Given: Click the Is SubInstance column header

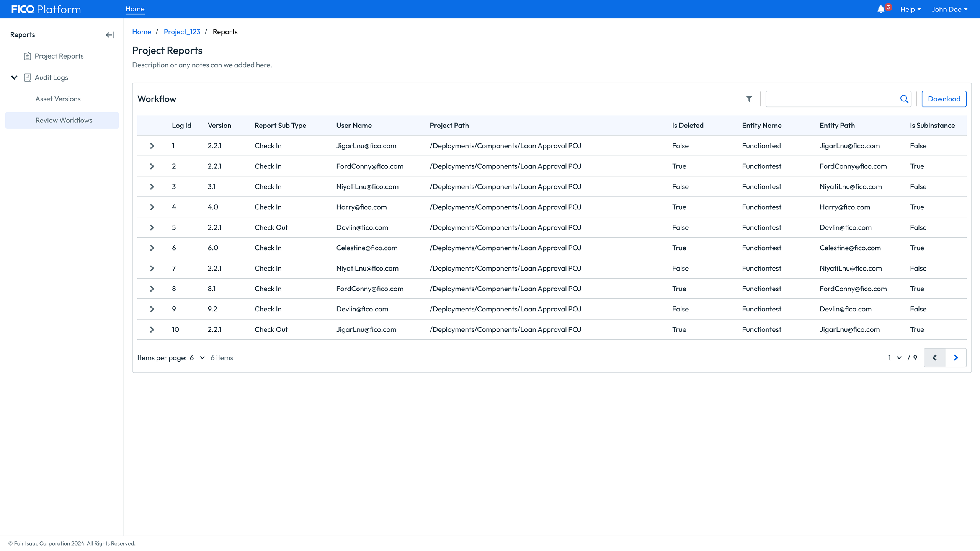Looking at the screenshot, I should point(932,126).
